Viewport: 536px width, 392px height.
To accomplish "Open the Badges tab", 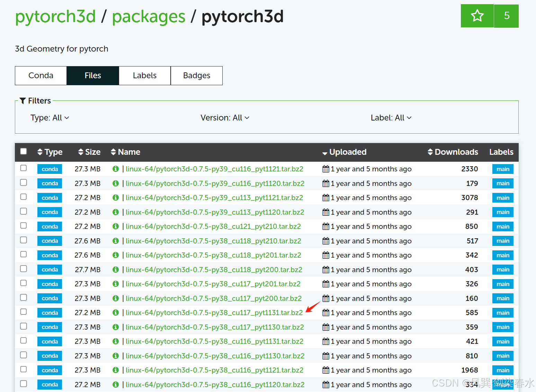I will point(197,75).
